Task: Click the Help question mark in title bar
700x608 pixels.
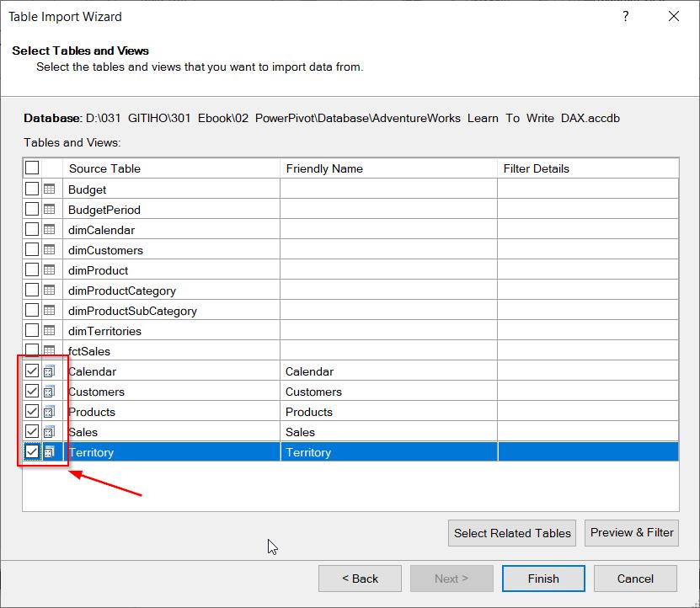Action: [x=626, y=16]
